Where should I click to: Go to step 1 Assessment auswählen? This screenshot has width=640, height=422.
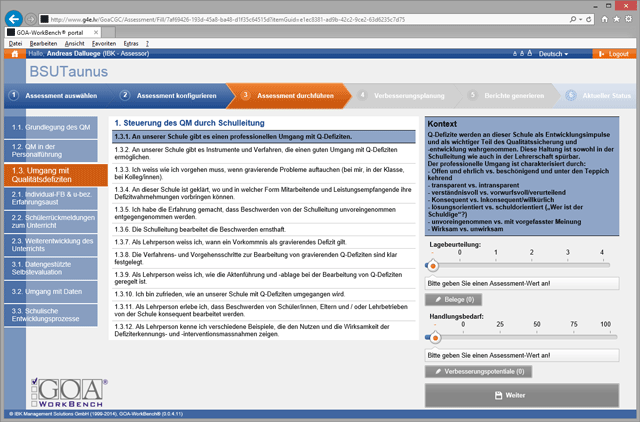pos(55,96)
